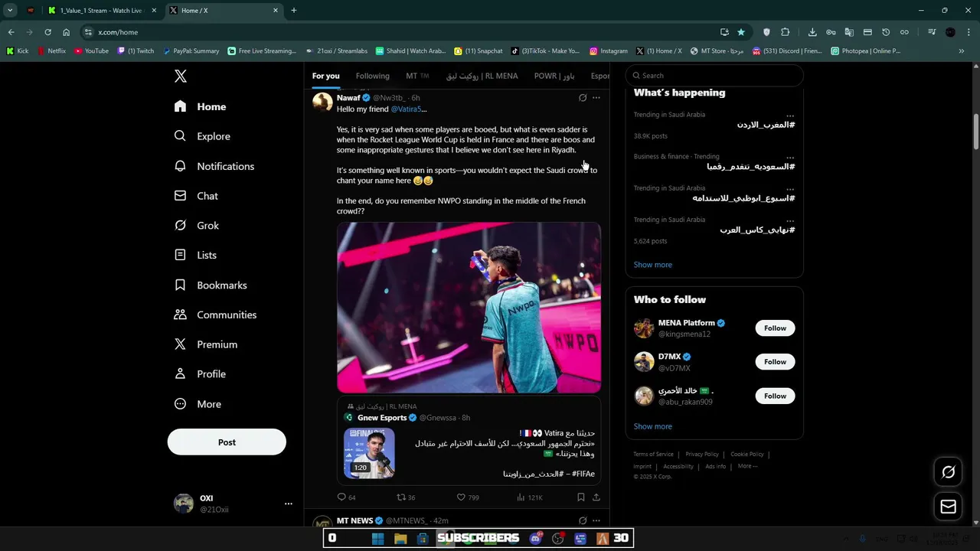Viewport: 980px width, 551px height.
Task: Open Premium from the sidebar
Action: point(207,344)
